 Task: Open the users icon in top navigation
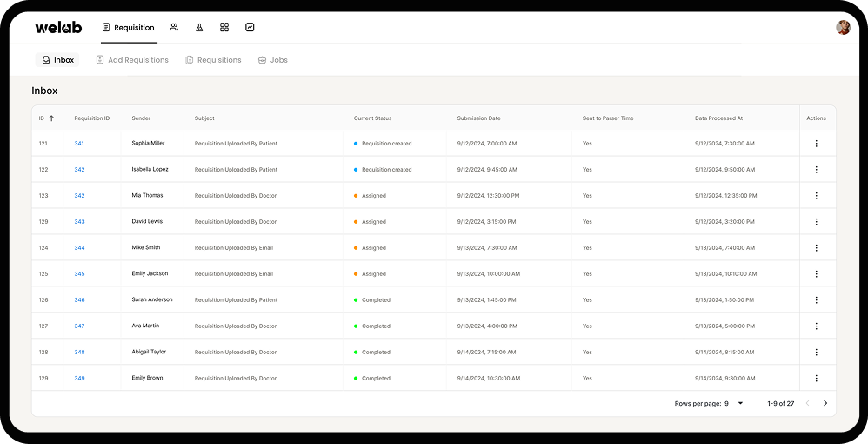(x=174, y=27)
